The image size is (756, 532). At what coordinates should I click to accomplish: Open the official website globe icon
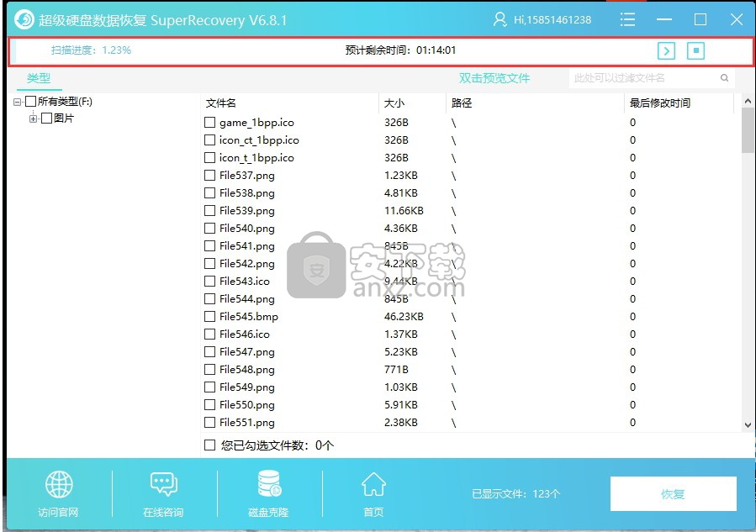(x=59, y=485)
